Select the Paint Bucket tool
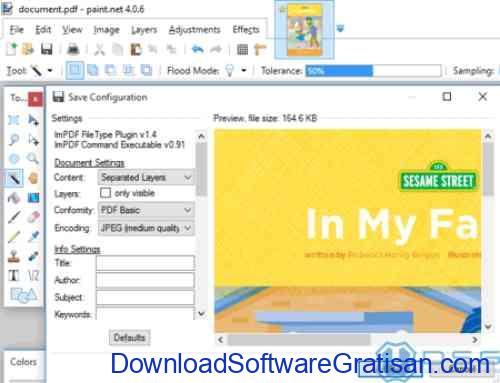Screen dimensions: 500x383 [x=14, y=198]
